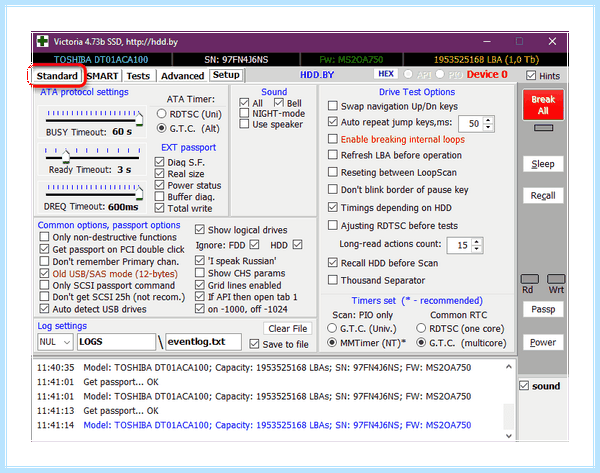This screenshot has width=600, height=473.
Task: Click the Passp button
Action: pyautogui.click(x=543, y=309)
